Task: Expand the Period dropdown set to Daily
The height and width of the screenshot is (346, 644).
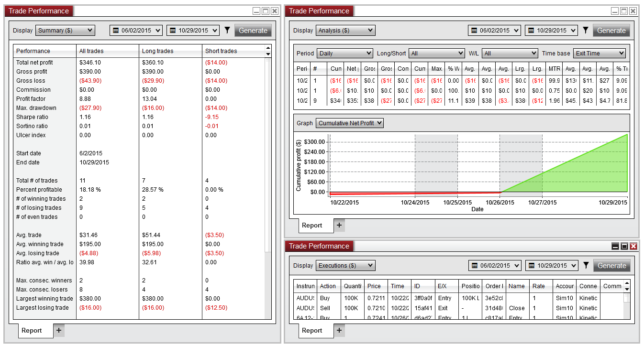Action: tap(345, 54)
